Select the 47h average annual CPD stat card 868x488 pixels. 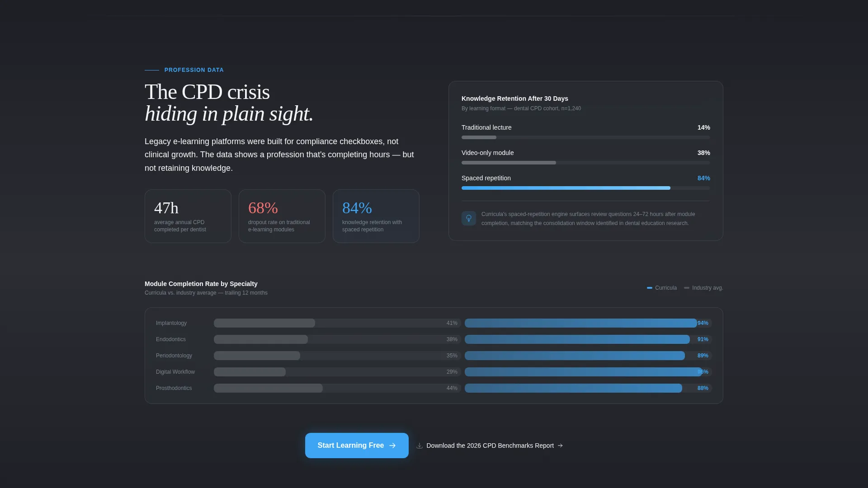tap(188, 216)
